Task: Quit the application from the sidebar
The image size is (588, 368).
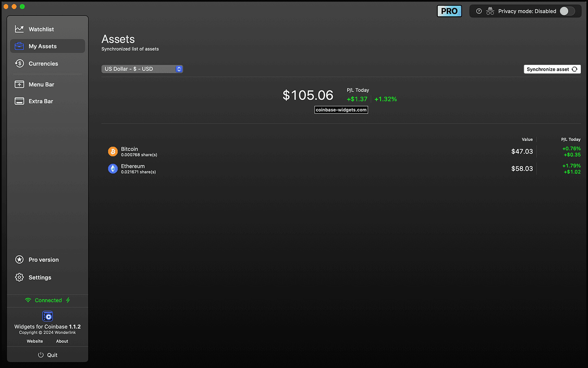Action: point(47,355)
